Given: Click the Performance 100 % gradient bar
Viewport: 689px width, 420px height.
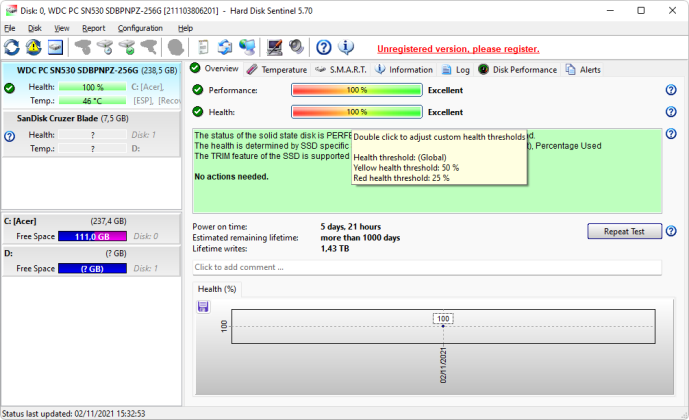Looking at the screenshot, I should (357, 90).
